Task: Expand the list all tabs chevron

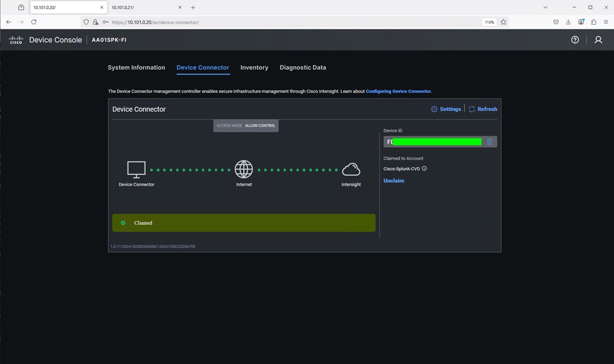Action: (x=545, y=7)
